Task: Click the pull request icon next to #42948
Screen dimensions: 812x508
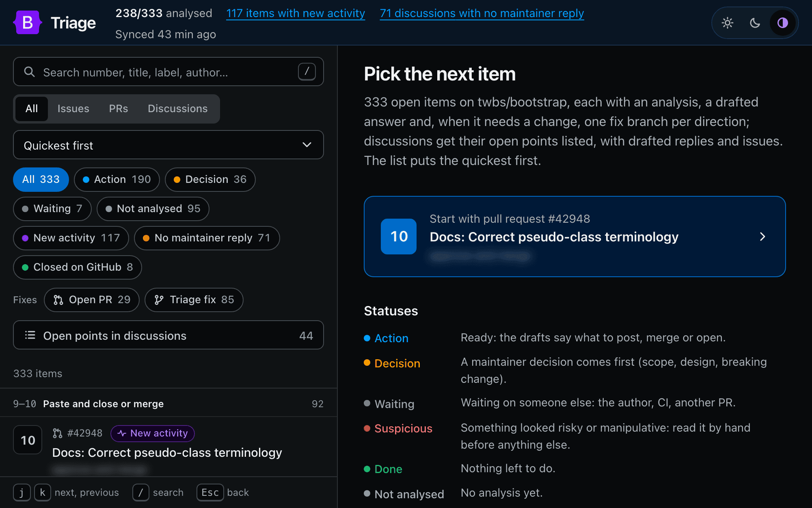Action: pyautogui.click(x=58, y=433)
